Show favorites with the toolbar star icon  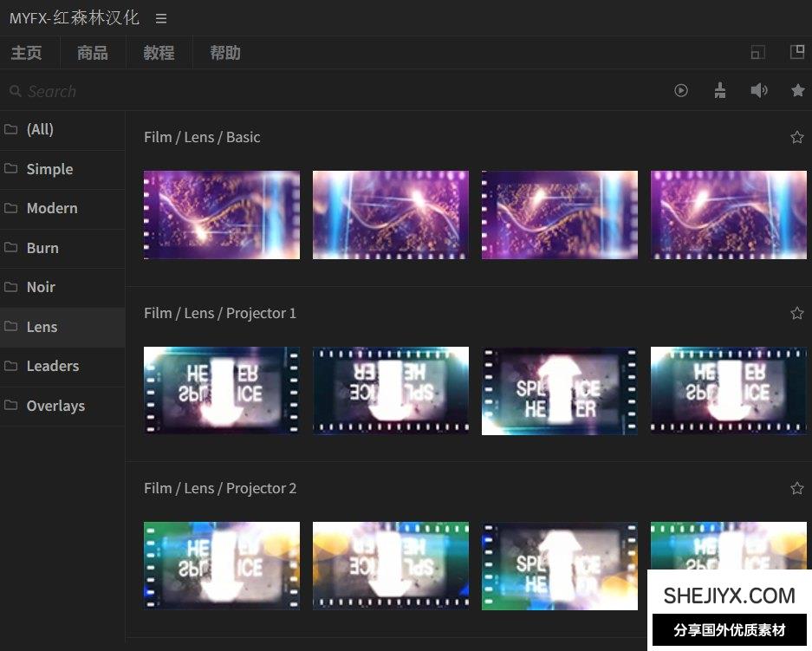(x=797, y=90)
